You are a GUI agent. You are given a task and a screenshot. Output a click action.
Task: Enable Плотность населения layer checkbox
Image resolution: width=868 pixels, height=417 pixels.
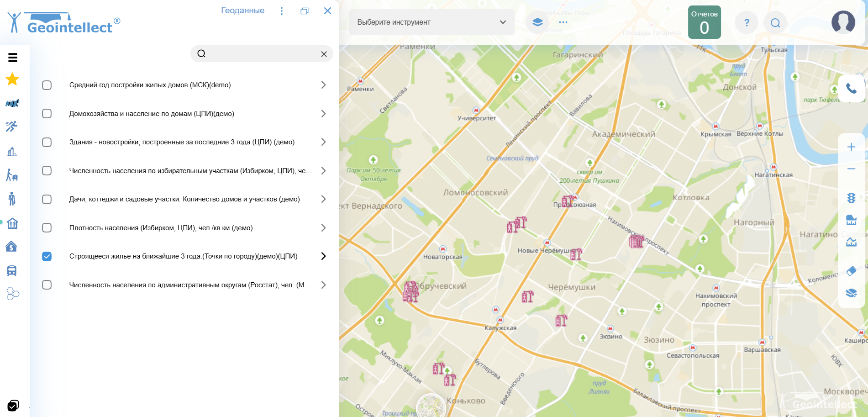[x=47, y=228]
